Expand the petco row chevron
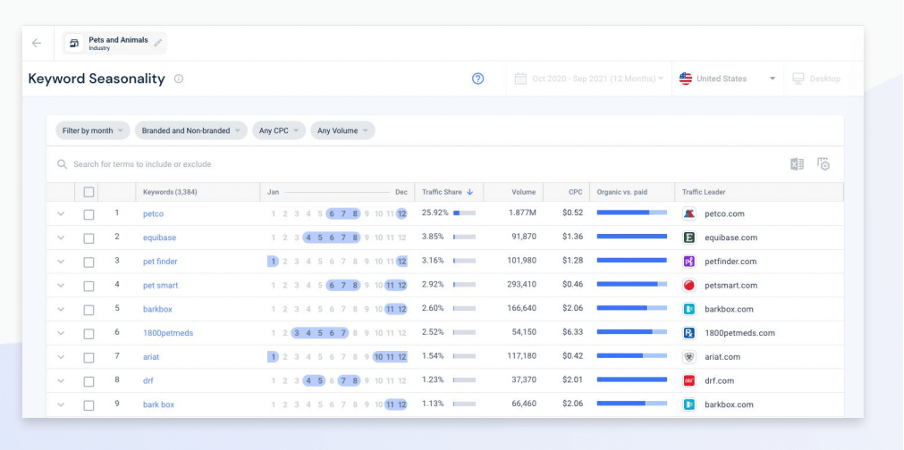Screen dimensions: 904x450 tap(61, 214)
